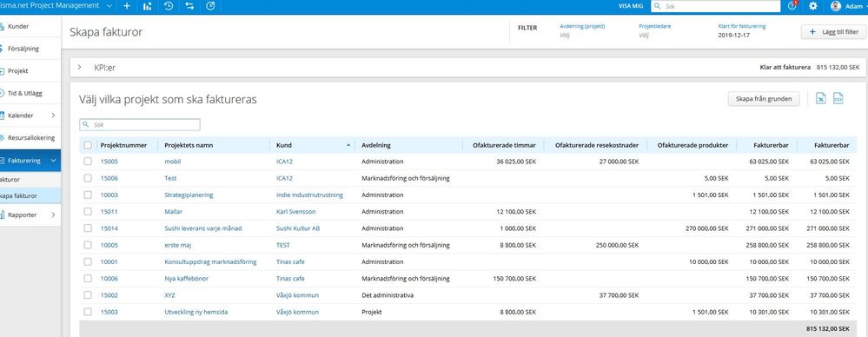
Task: Expand the KPI:er section chevron
Action: tap(80, 68)
